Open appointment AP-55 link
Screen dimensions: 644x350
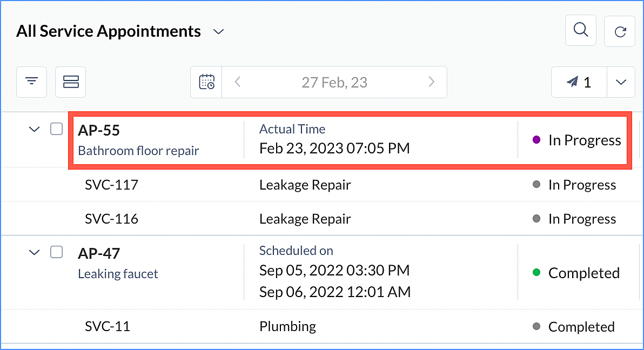point(99,130)
